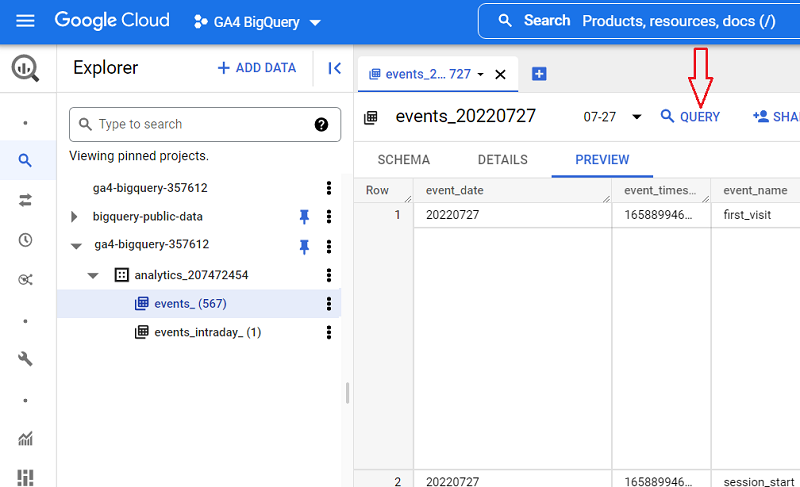Open the BI Engine sidebar icon at bottom
The width and height of the screenshot is (800, 487).
pyautogui.click(x=25, y=478)
